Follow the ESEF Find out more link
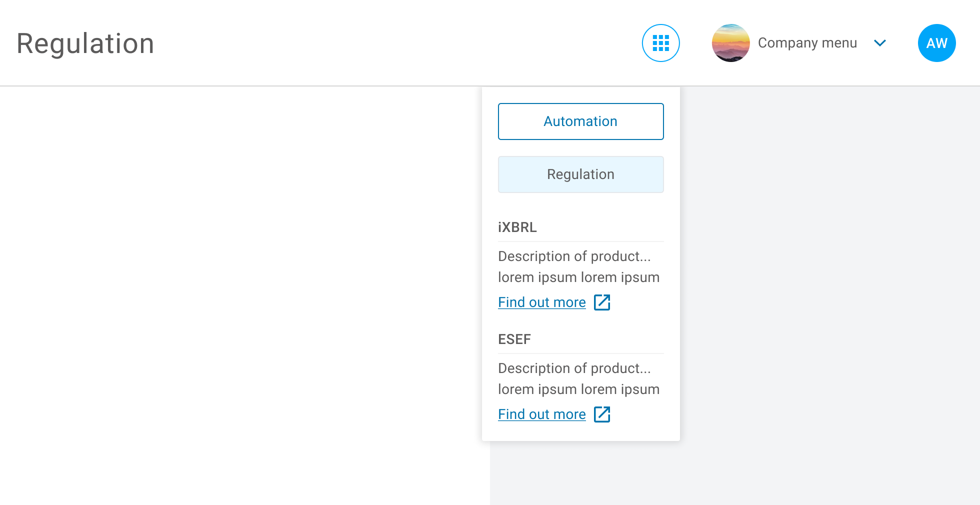This screenshot has width=980, height=505. pyautogui.click(x=541, y=414)
